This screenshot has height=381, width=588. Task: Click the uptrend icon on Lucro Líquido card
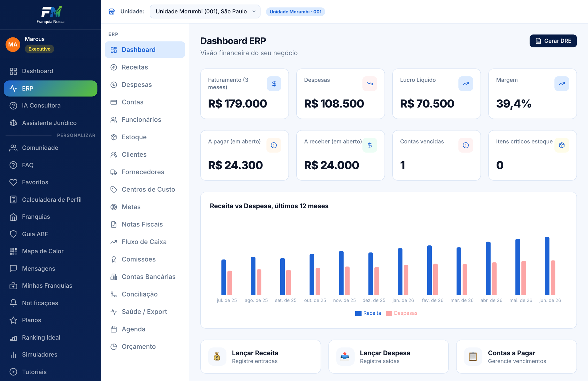(466, 84)
